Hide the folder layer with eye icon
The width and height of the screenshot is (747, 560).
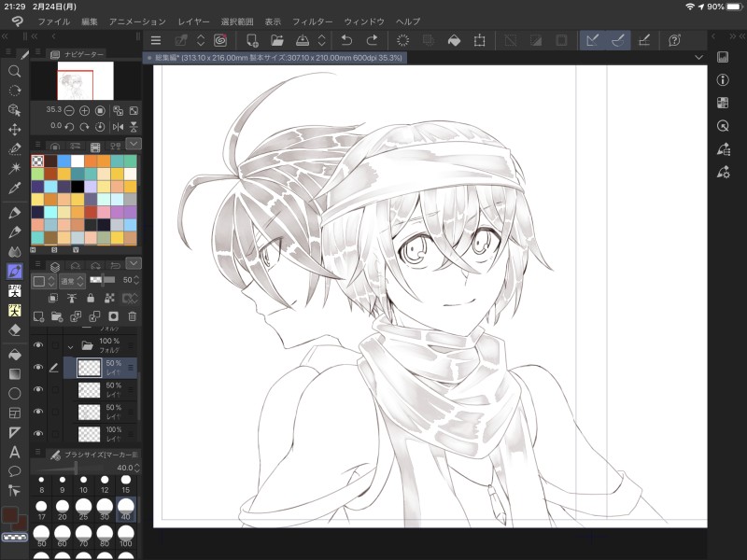click(38, 345)
